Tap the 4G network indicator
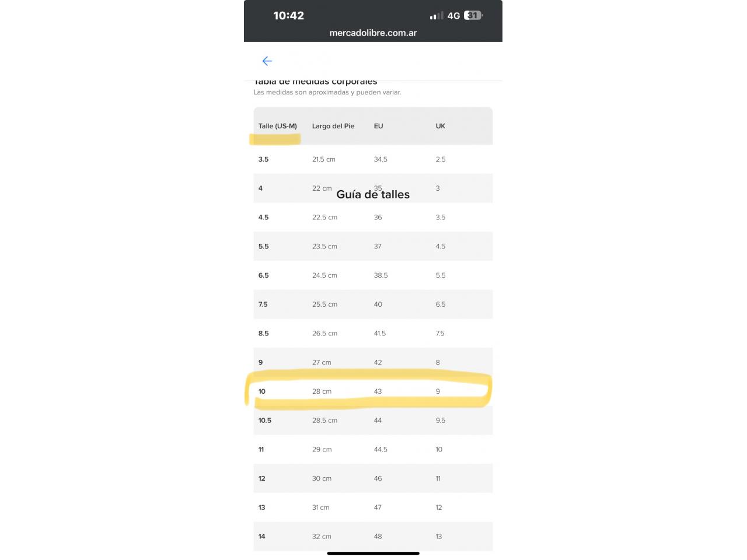This screenshot has width=747, height=560. pyautogui.click(x=453, y=16)
